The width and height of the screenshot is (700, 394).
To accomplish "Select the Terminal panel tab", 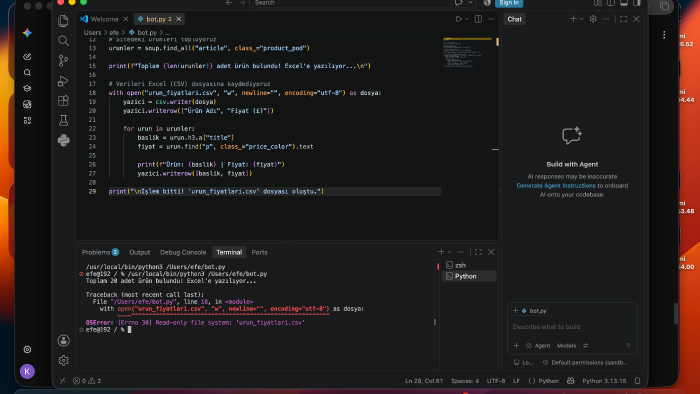I will (229, 252).
